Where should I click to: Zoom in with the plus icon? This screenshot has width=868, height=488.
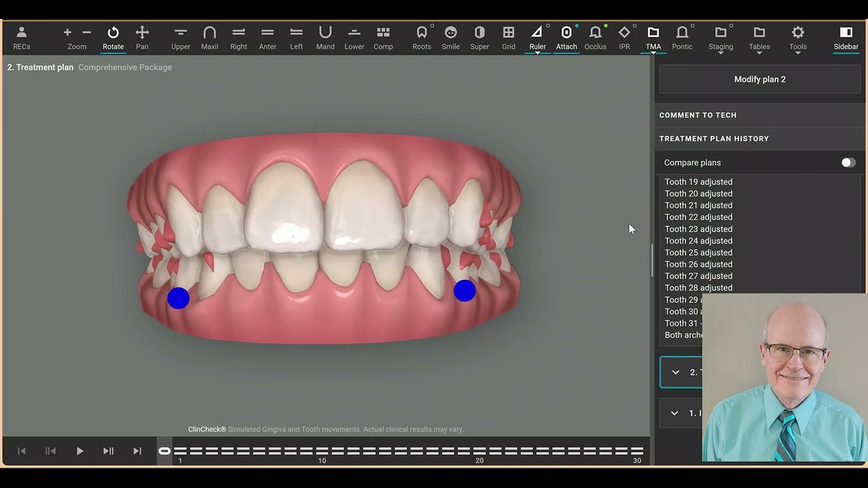click(67, 33)
